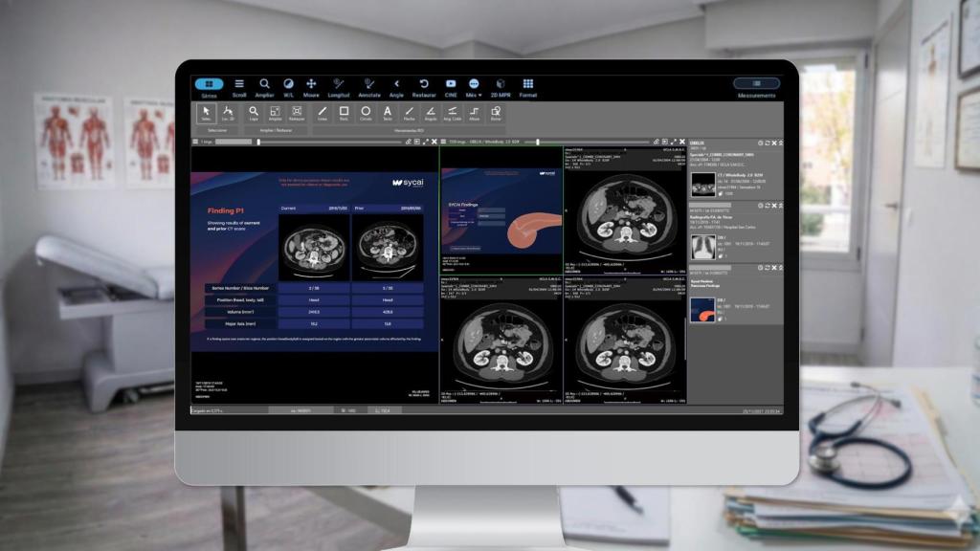Open the Sycai pancreas findings thumbnail
Image resolution: width=980 pixels, height=551 pixels.
702,310
